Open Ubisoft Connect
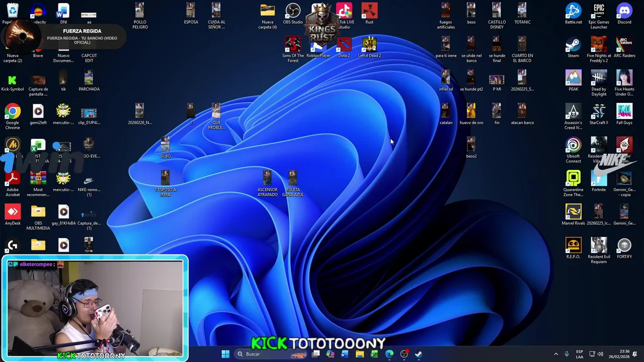 click(x=573, y=150)
